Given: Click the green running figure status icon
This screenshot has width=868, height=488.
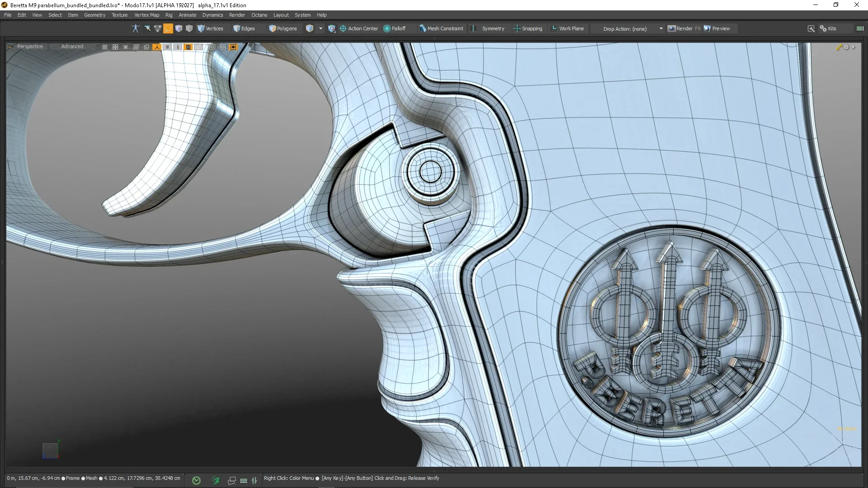Looking at the screenshot, I should pos(216,480).
